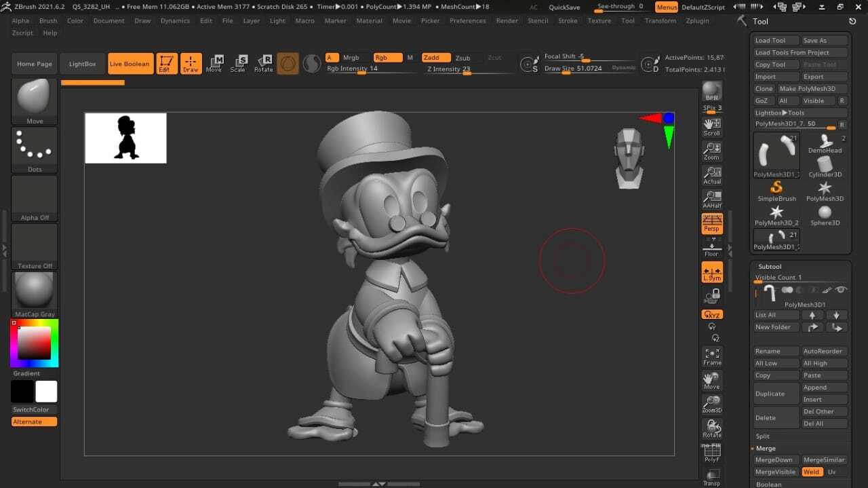Click the Zoom3D icon
The height and width of the screenshot is (488, 868).
[712, 405]
